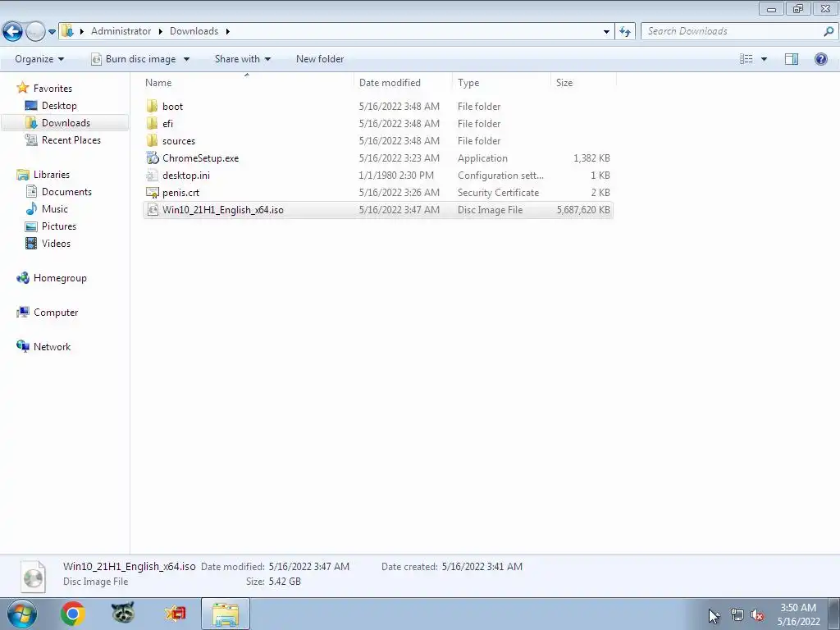Open Homegroup in navigation pane
Viewport: 840px width, 630px height.
point(59,278)
